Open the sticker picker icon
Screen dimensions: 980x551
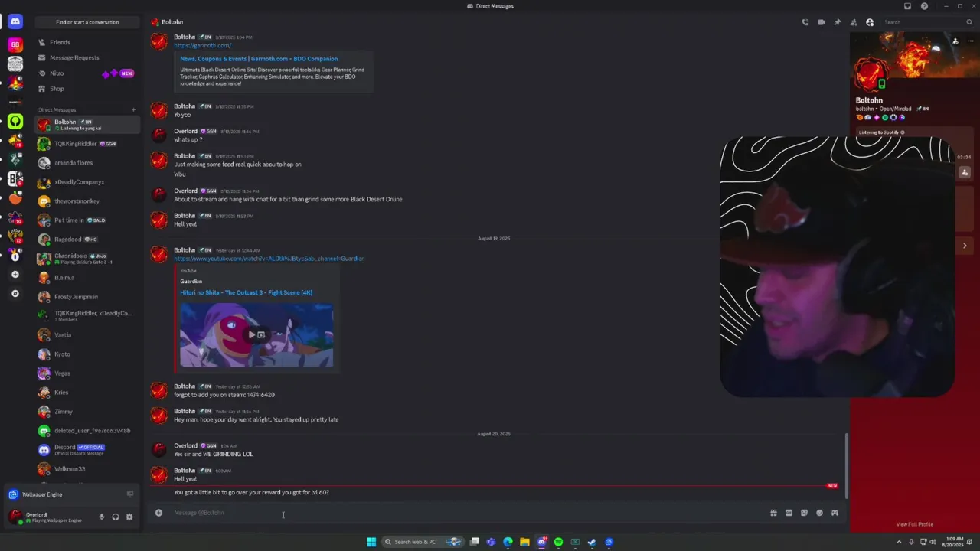804,513
